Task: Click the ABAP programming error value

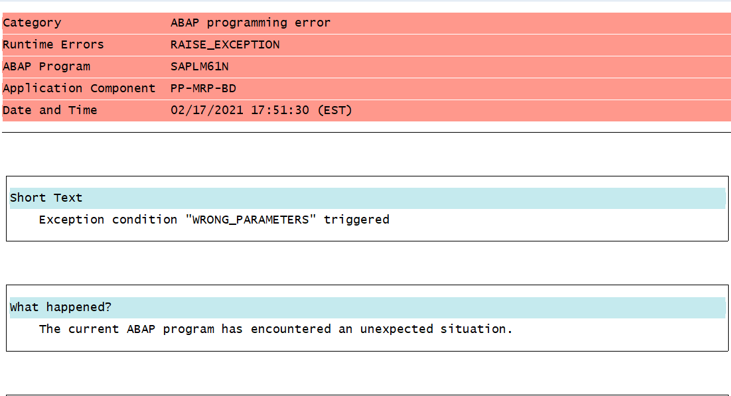Action: (x=250, y=23)
